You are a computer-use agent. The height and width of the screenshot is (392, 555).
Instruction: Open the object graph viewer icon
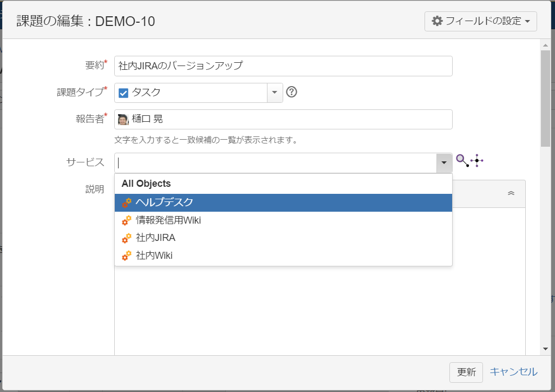pyautogui.click(x=477, y=161)
